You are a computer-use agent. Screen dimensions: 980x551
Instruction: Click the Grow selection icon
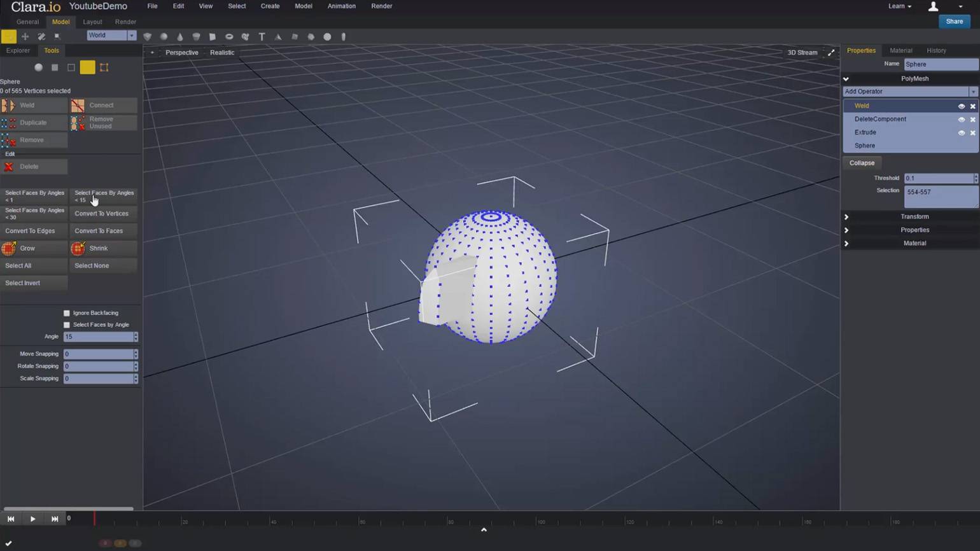(x=9, y=248)
